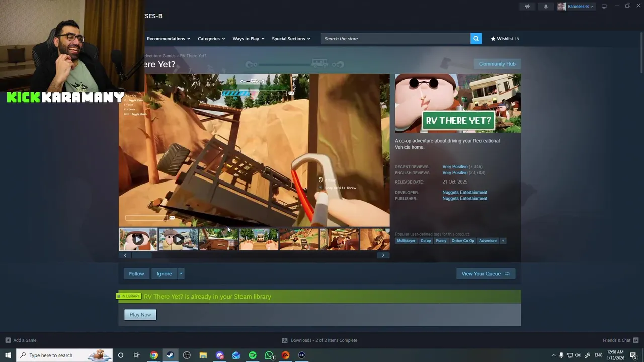The height and width of the screenshot is (362, 644).
Task: Select the Adventure tag
Action: (x=488, y=241)
